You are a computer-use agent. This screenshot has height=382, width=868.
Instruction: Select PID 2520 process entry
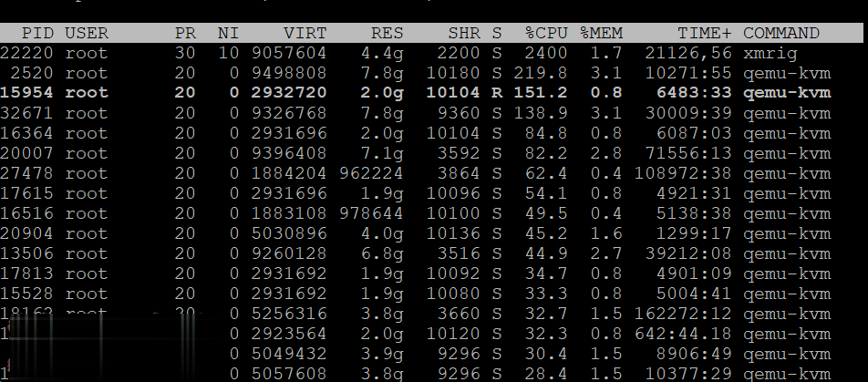tap(35, 73)
